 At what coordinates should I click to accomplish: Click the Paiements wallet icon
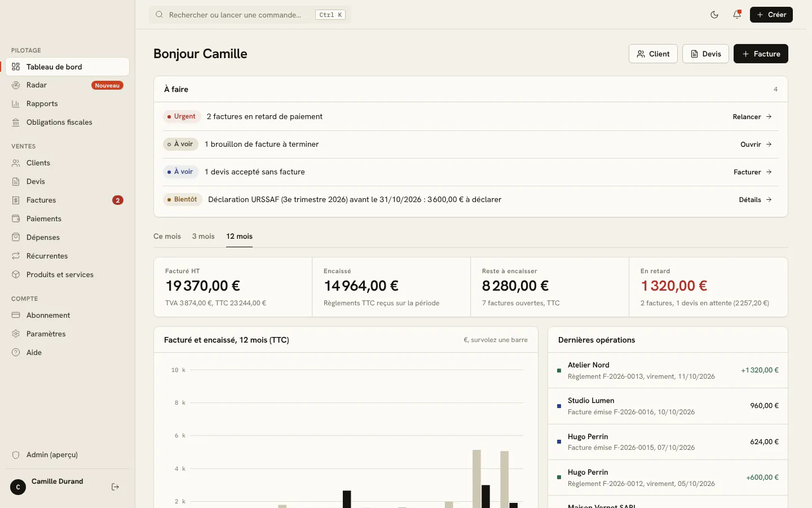16,219
